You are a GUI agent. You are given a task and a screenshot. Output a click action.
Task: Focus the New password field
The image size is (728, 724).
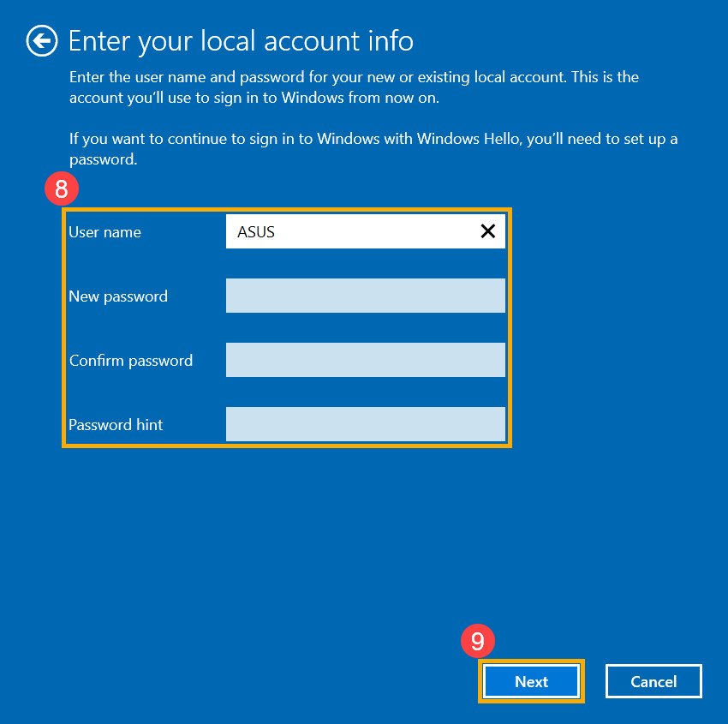366,296
